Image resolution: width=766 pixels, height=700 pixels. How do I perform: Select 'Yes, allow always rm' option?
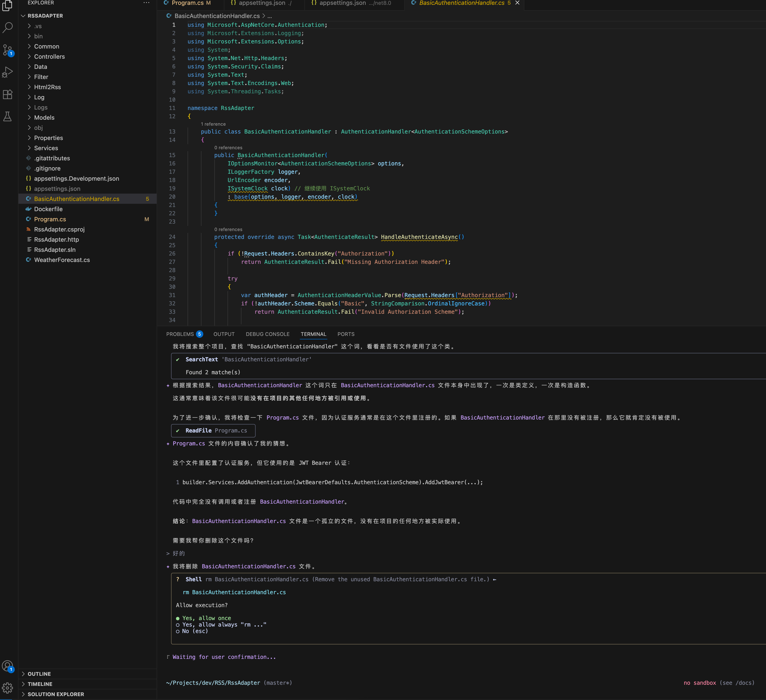point(221,624)
